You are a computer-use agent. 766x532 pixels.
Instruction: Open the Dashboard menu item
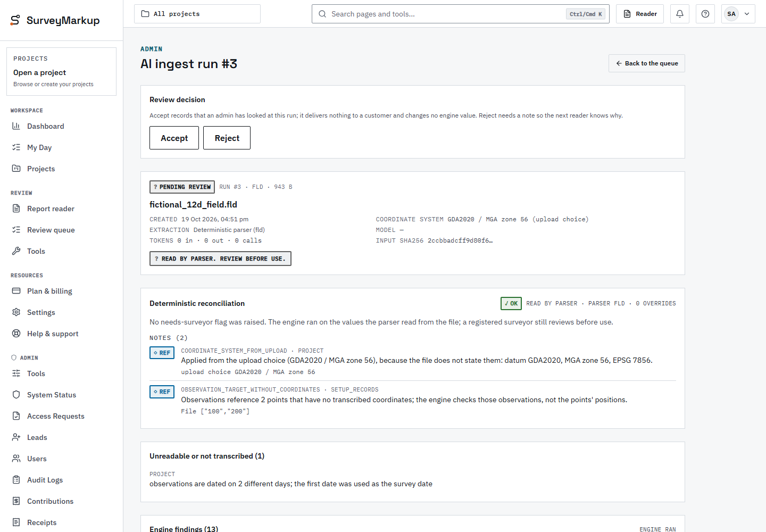(x=62, y=126)
